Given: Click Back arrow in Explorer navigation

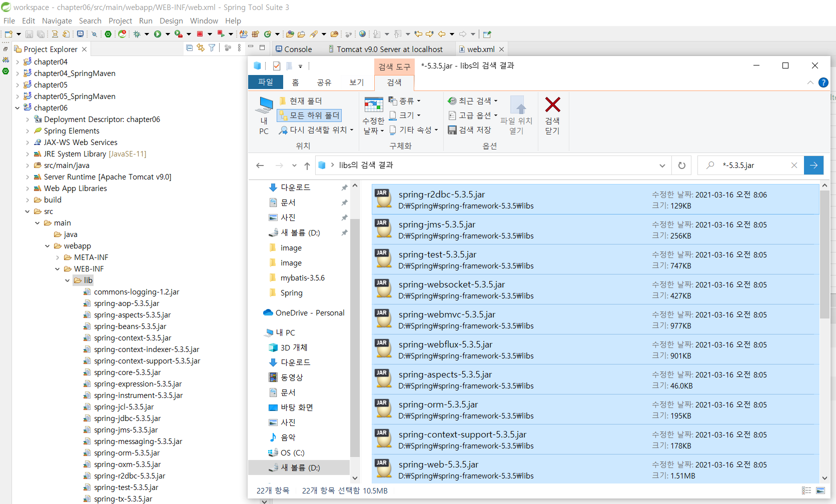Looking at the screenshot, I should [260, 165].
